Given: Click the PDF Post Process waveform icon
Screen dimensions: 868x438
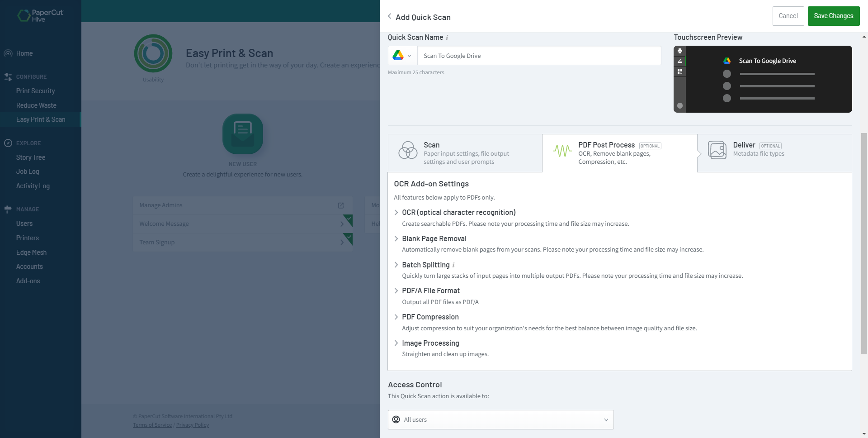Looking at the screenshot, I should [x=562, y=151].
